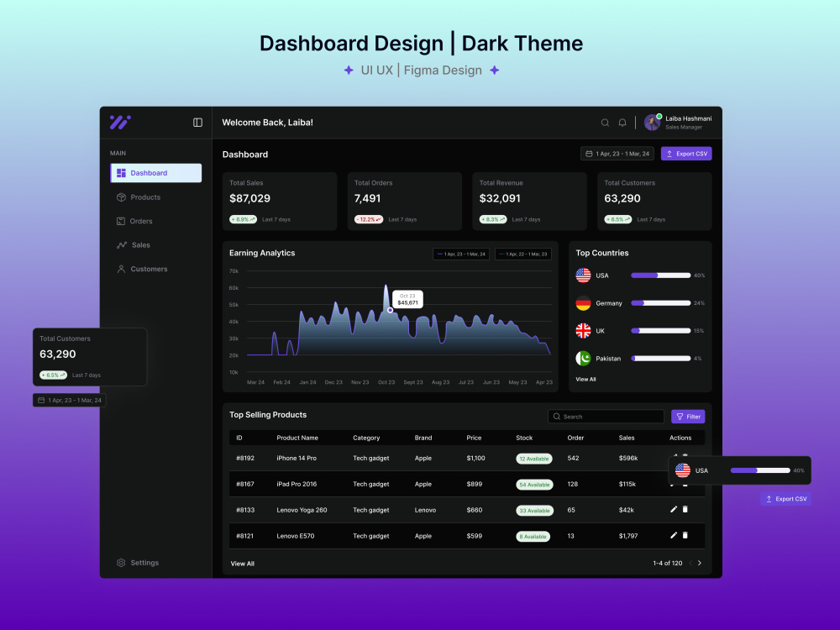This screenshot has width=840, height=630.
Task: Click the purple app logo
Action: [x=120, y=122]
